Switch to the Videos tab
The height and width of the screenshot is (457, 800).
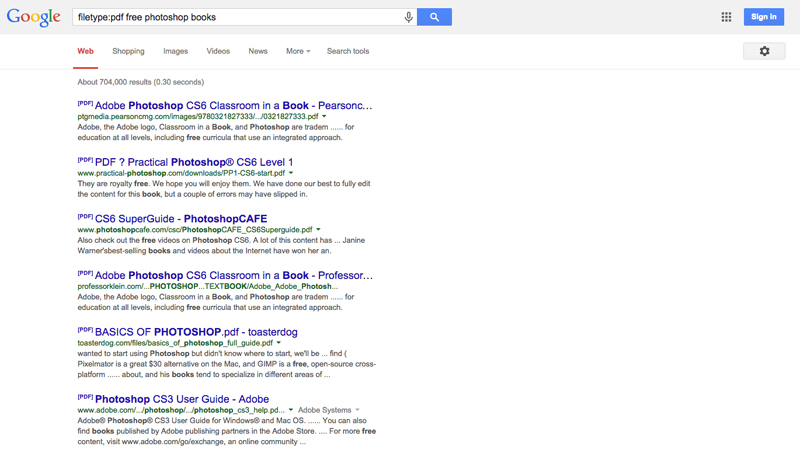coord(218,51)
